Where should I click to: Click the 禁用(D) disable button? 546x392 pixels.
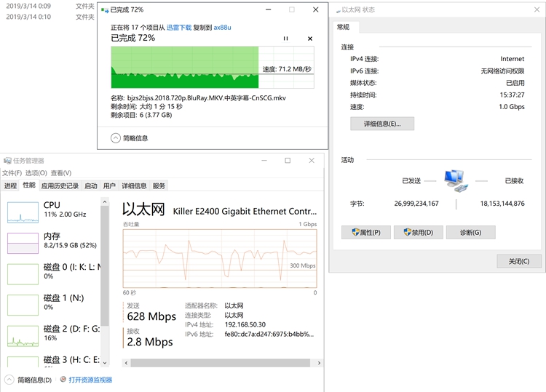pyautogui.click(x=418, y=232)
